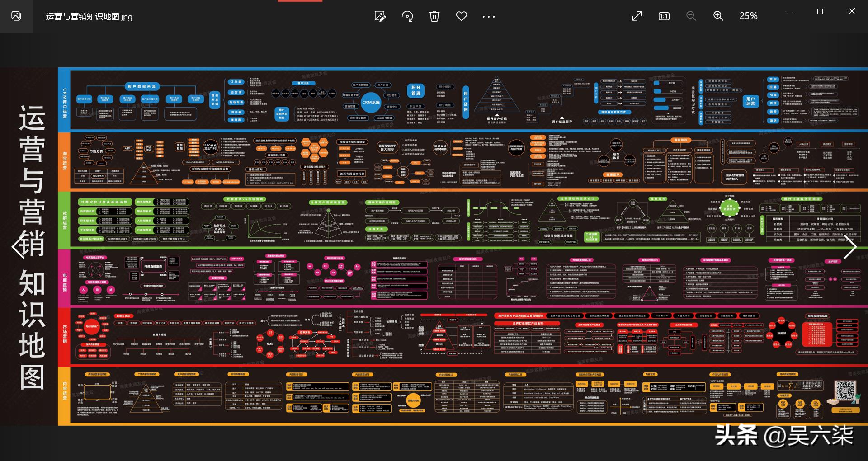The width and height of the screenshot is (868, 461).
Task: Click the blue 积分管理 box in the image
Action: click(416, 90)
